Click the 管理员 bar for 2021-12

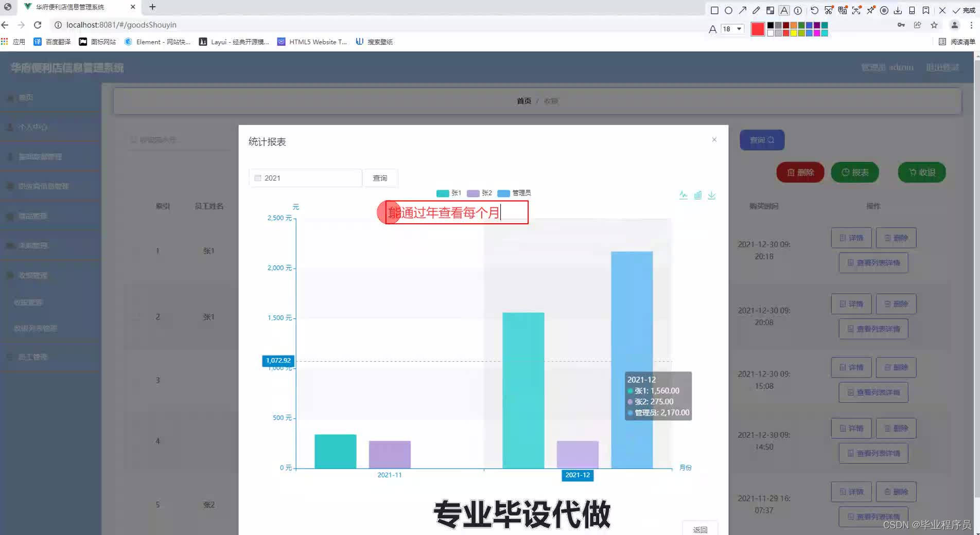[632, 360]
